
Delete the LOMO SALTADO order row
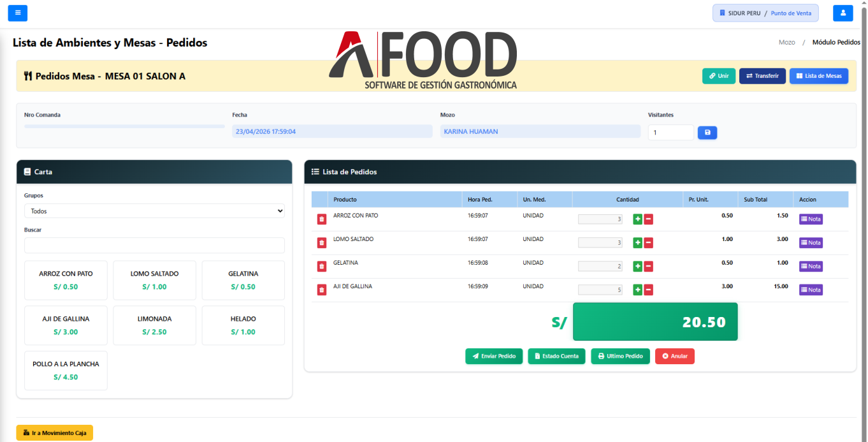pyautogui.click(x=321, y=243)
